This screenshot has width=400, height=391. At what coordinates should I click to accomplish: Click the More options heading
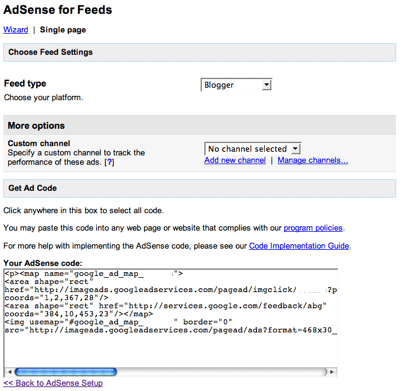click(x=36, y=126)
